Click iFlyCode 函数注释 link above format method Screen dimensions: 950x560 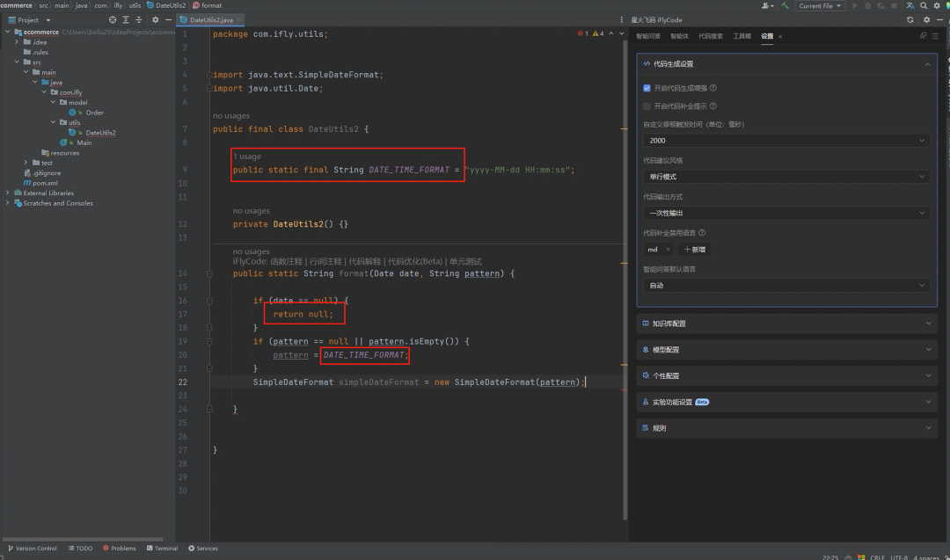(x=285, y=261)
